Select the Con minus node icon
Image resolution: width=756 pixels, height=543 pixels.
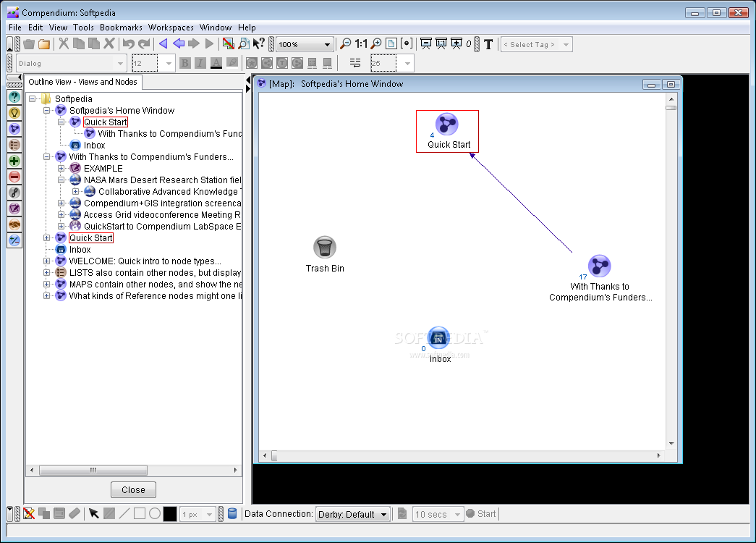14,177
